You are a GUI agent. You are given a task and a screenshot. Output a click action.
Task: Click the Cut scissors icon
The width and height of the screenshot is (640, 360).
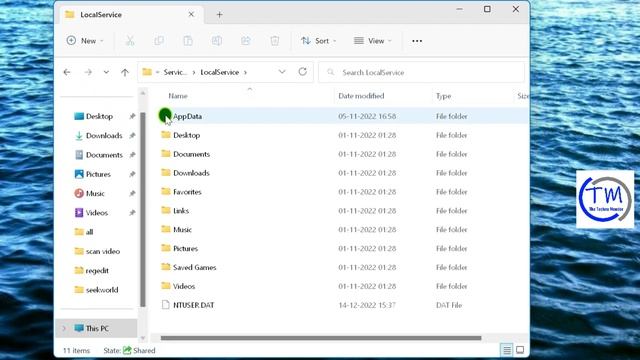point(130,41)
